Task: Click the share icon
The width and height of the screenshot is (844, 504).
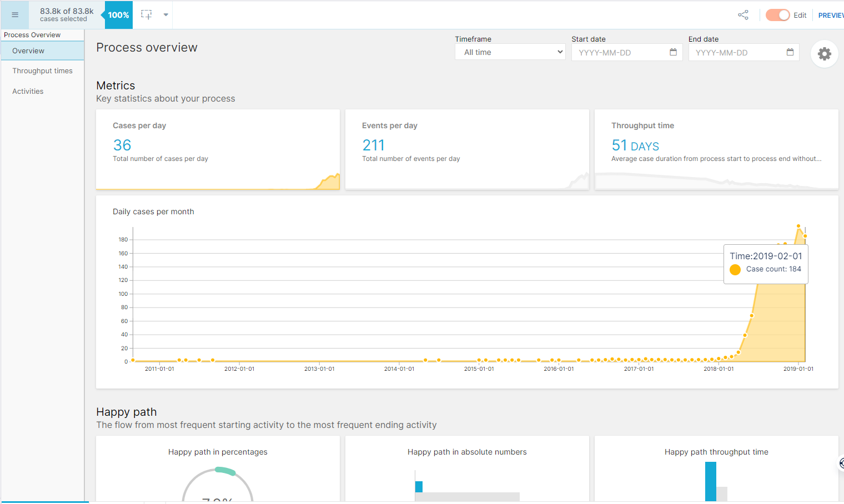Action: coord(743,15)
